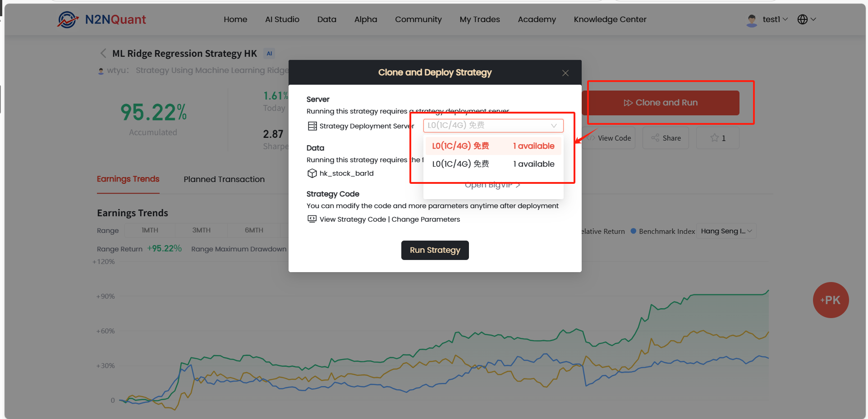Image resolution: width=868 pixels, height=419 pixels.
Task: Open View Strategy Code link
Action: 353,219
